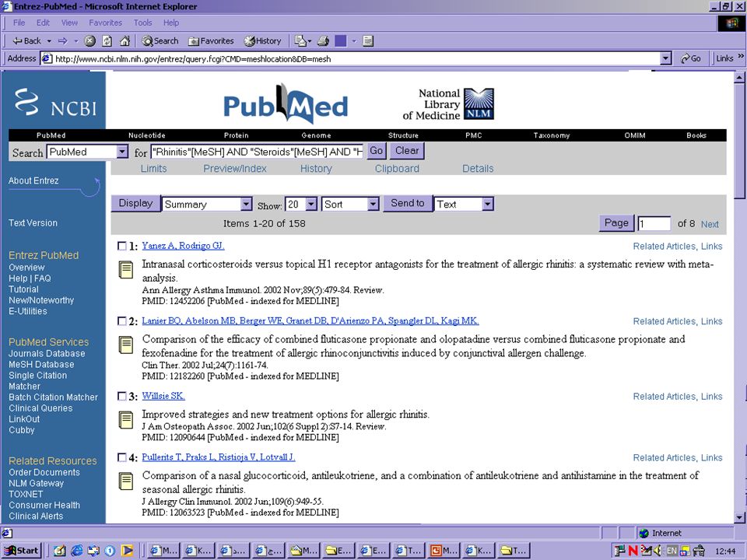Click the page vertical scrollbar up arrow
The image size is (747, 560).
739,77
